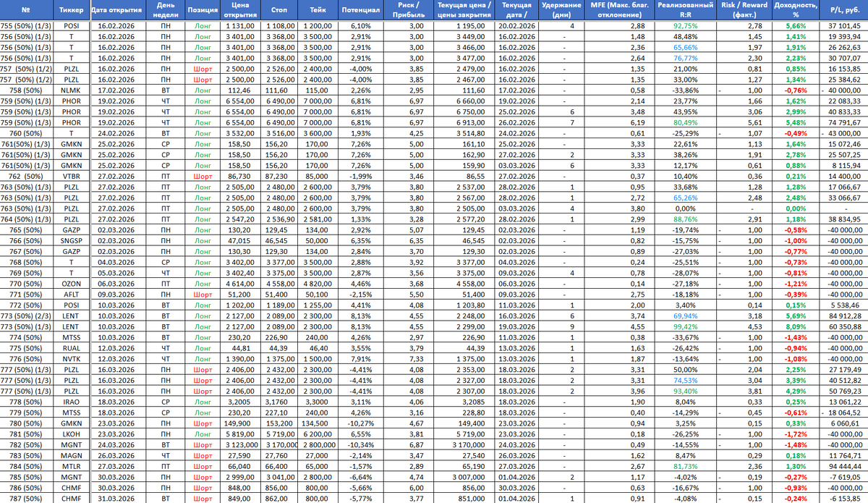Click the "Тикер" column header
The width and height of the screenshot is (868, 503).
coord(72,11)
